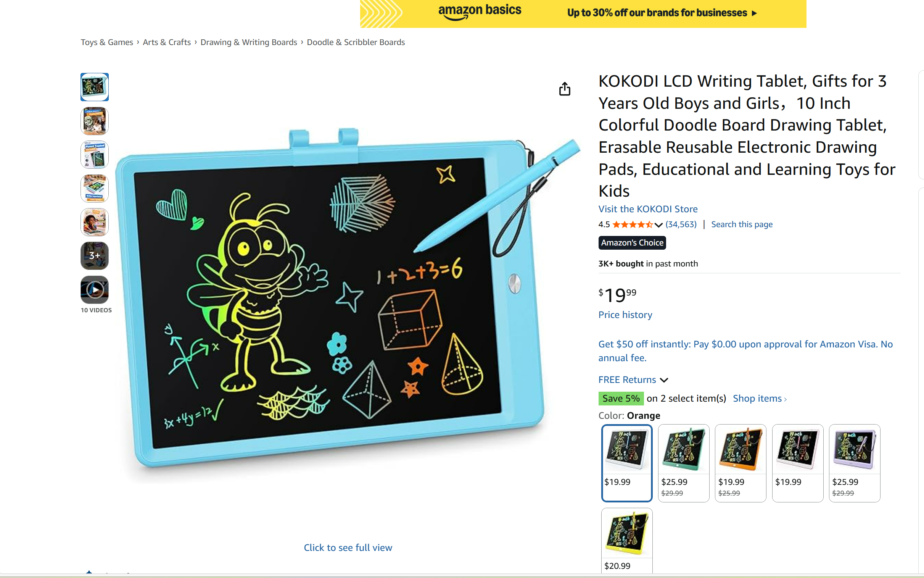Choose the orange tablet color option

(740, 463)
